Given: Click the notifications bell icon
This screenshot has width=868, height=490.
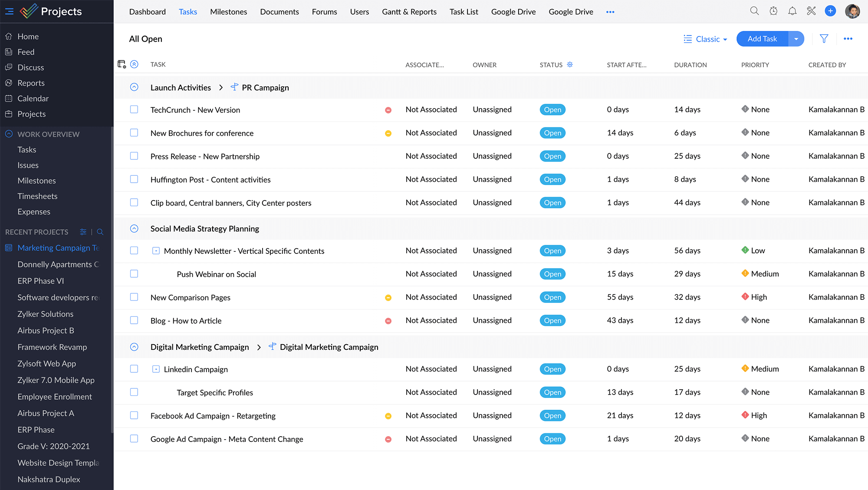Looking at the screenshot, I should [792, 11].
